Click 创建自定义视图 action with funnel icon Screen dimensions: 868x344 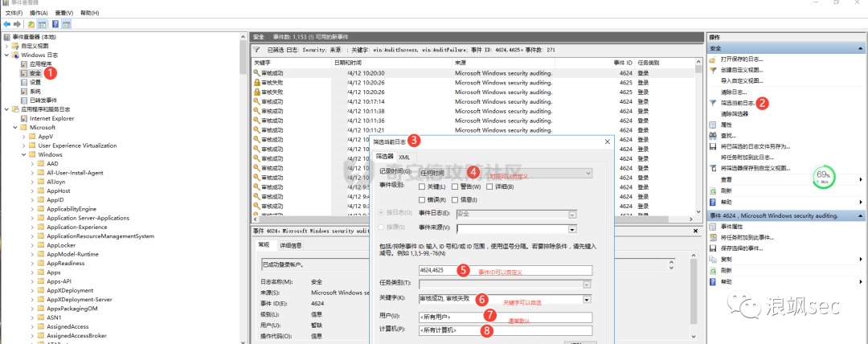741,71
